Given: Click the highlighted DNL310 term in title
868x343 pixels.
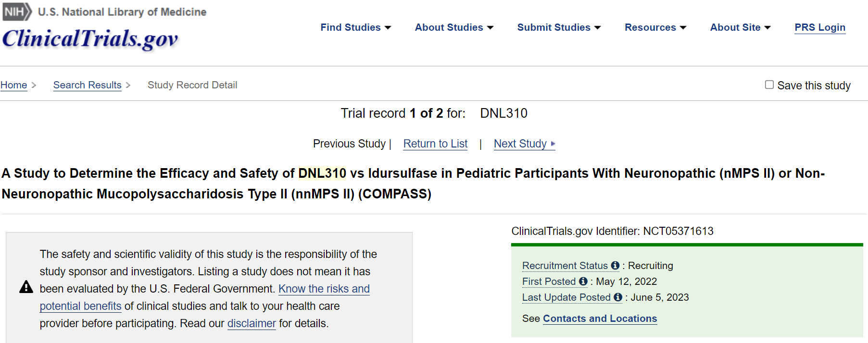Looking at the screenshot, I should [x=322, y=173].
